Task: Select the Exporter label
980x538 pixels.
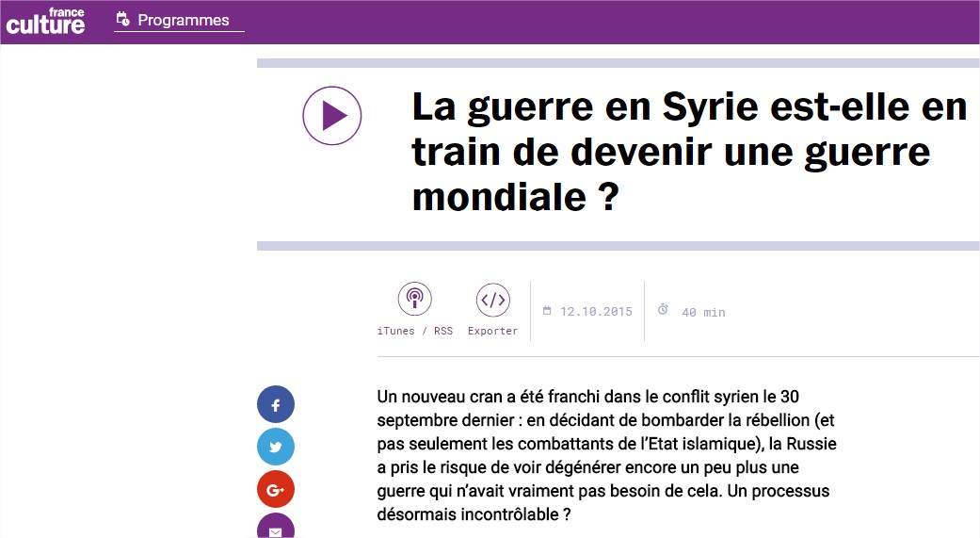Action: [492, 331]
